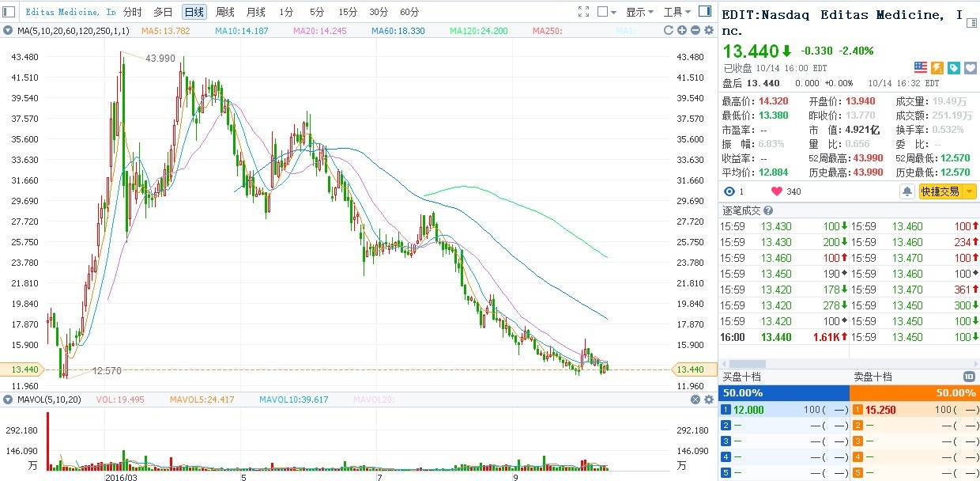The width and height of the screenshot is (980, 481).
Task: Click the 快捷交易 quick trade button
Action: tap(940, 191)
